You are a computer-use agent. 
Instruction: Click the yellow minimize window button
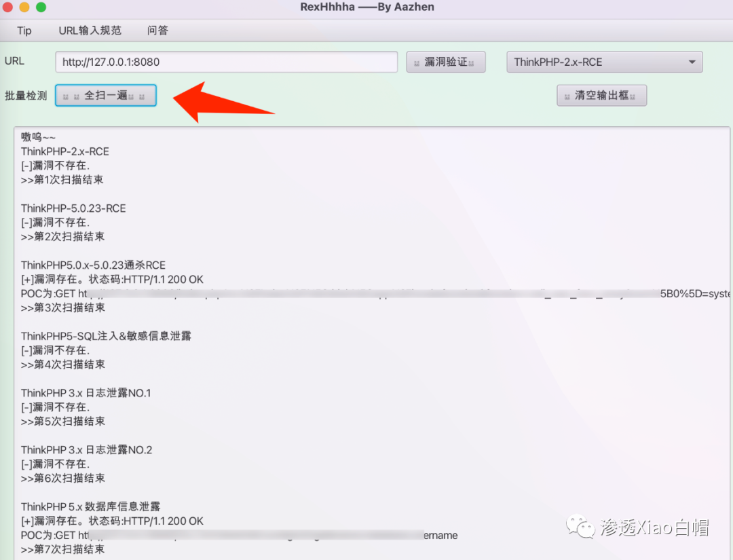(24, 7)
